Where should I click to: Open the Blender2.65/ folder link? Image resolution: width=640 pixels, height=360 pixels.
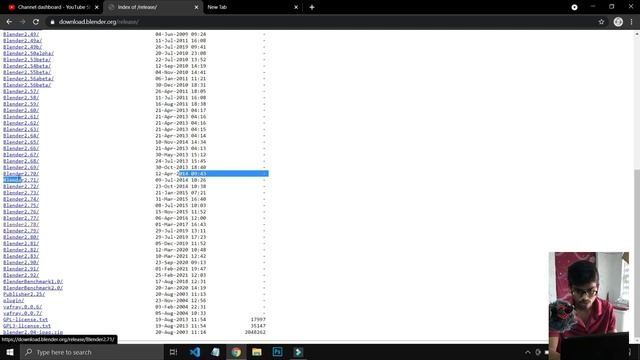coord(21,142)
